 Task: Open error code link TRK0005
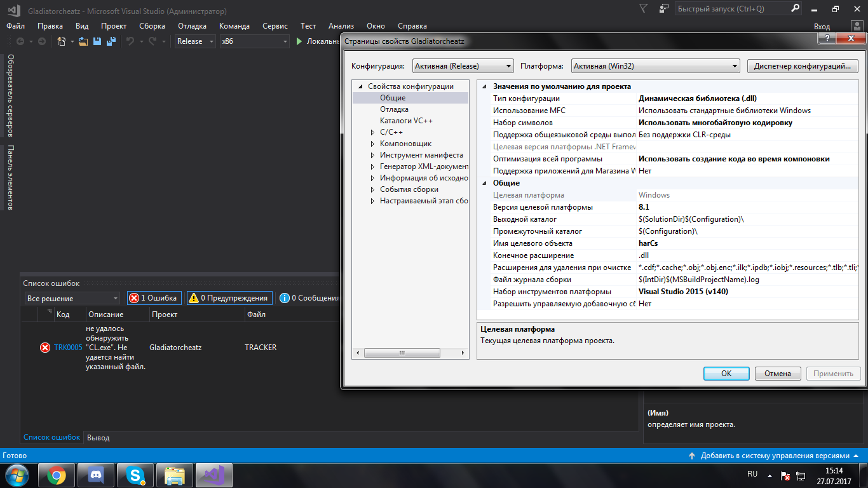68,348
